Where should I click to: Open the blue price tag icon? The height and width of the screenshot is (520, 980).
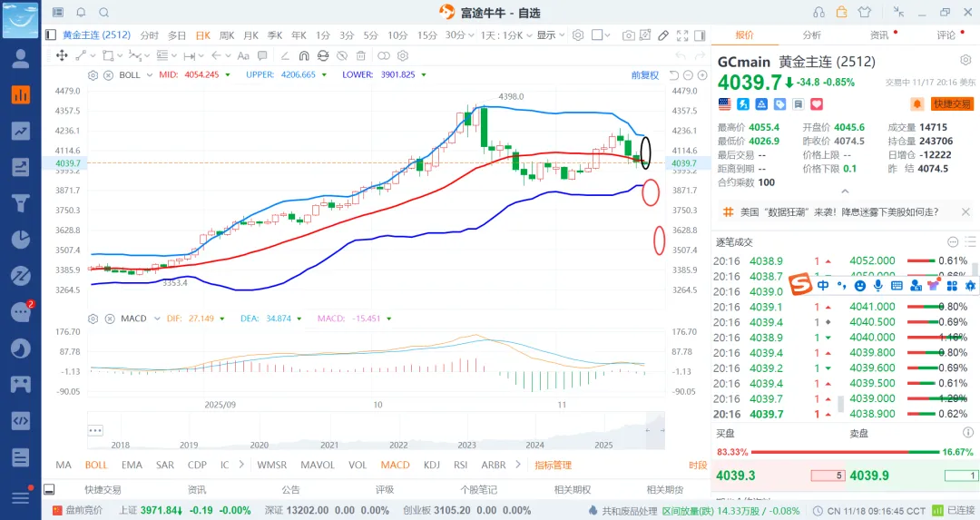tap(779, 104)
